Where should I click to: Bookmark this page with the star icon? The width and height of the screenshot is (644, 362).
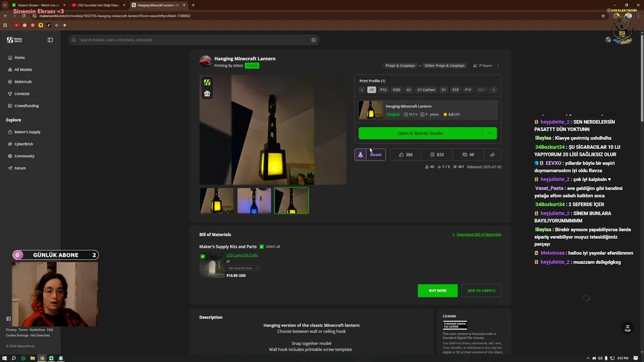click(x=603, y=16)
